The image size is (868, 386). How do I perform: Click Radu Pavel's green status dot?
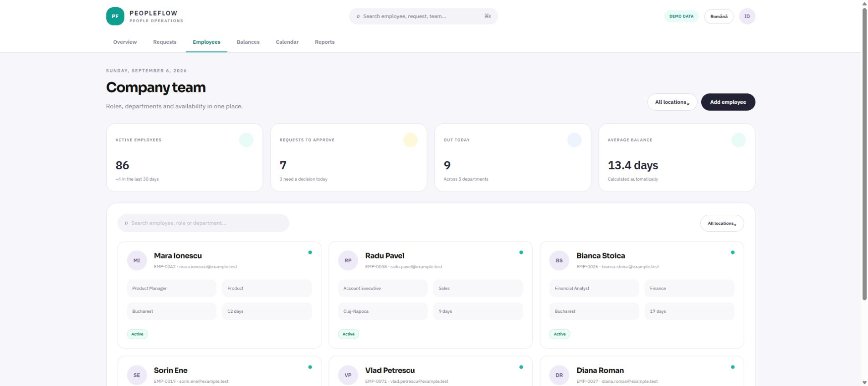click(521, 252)
